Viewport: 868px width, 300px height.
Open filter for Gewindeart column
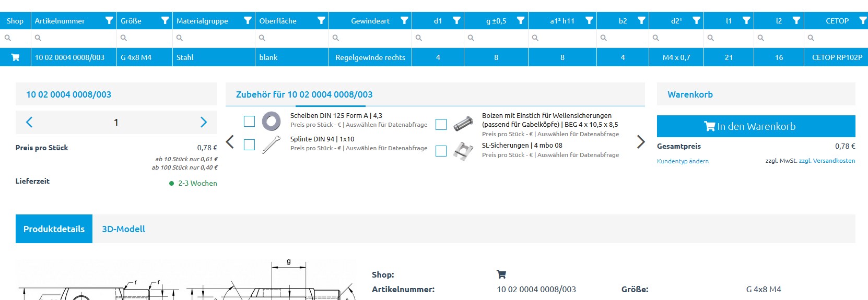coord(404,21)
